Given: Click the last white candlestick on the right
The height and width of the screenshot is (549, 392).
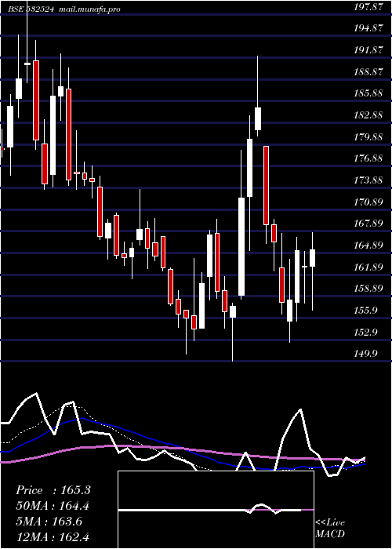Looking at the screenshot, I should click(x=313, y=258).
